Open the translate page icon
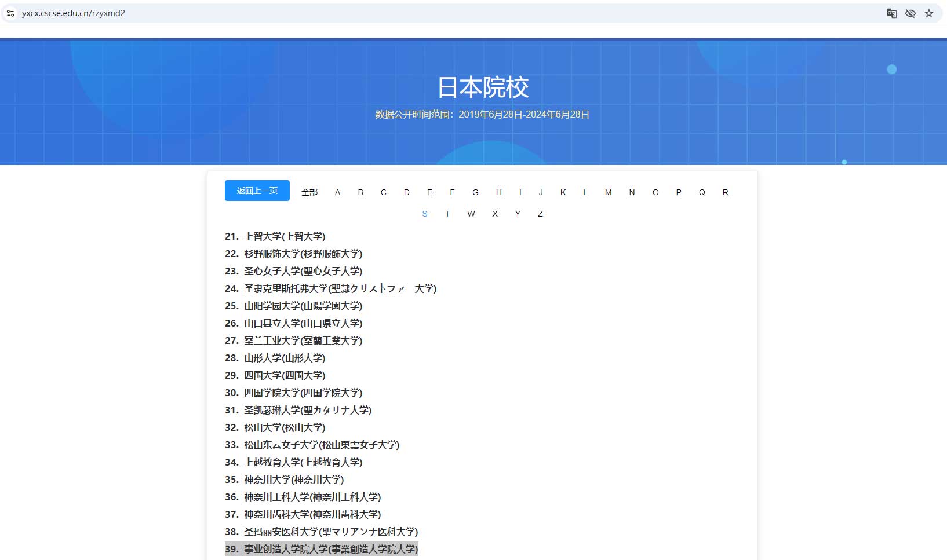This screenshot has height=560, width=947. coord(891,13)
